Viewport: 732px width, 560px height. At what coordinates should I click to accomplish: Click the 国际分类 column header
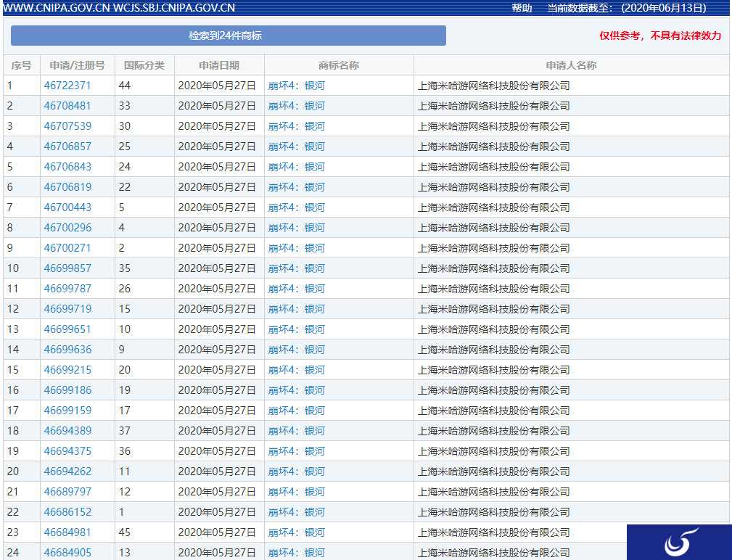tap(144, 65)
